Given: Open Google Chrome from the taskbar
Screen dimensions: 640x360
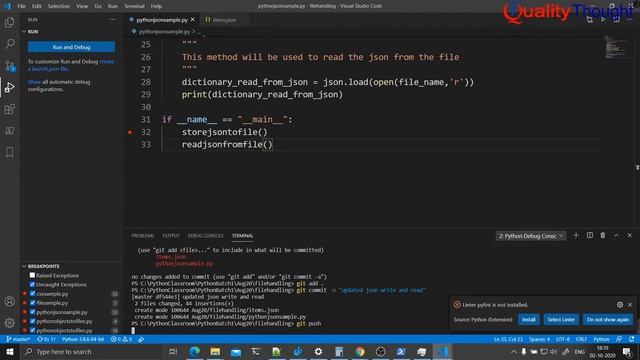Looking at the screenshot, I should (360, 351).
